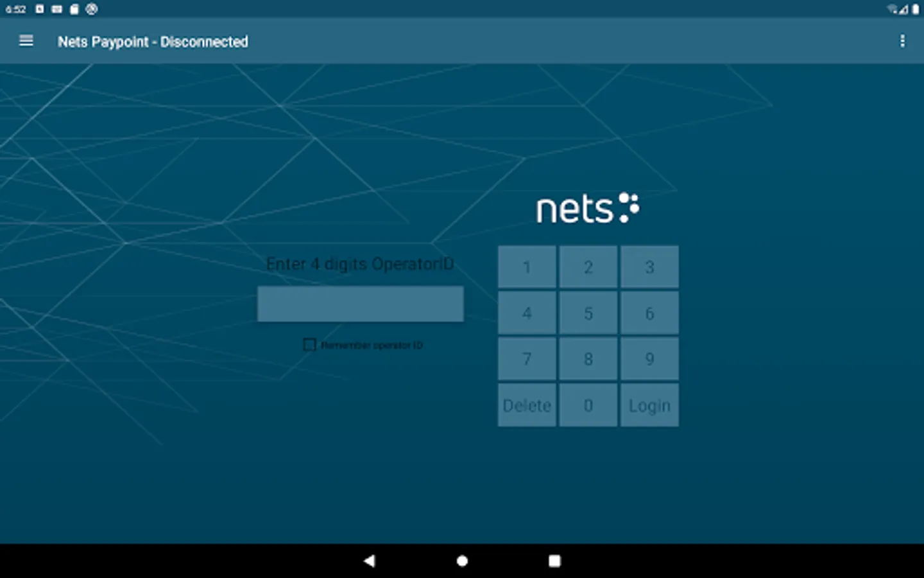Tap keypad digit 1
The width and height of the screenshot is (924, 578).
coord(527,267)
